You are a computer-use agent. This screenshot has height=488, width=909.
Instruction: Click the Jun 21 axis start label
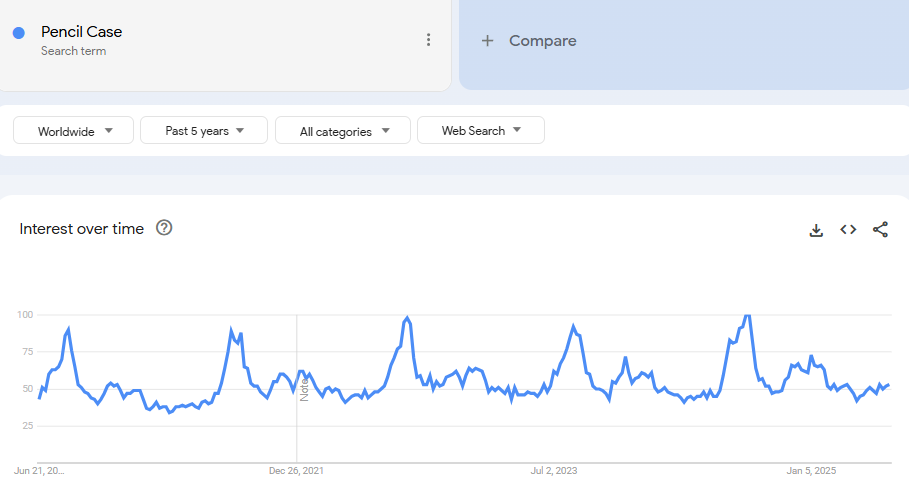pyautogui.click(x=39, y=471)
